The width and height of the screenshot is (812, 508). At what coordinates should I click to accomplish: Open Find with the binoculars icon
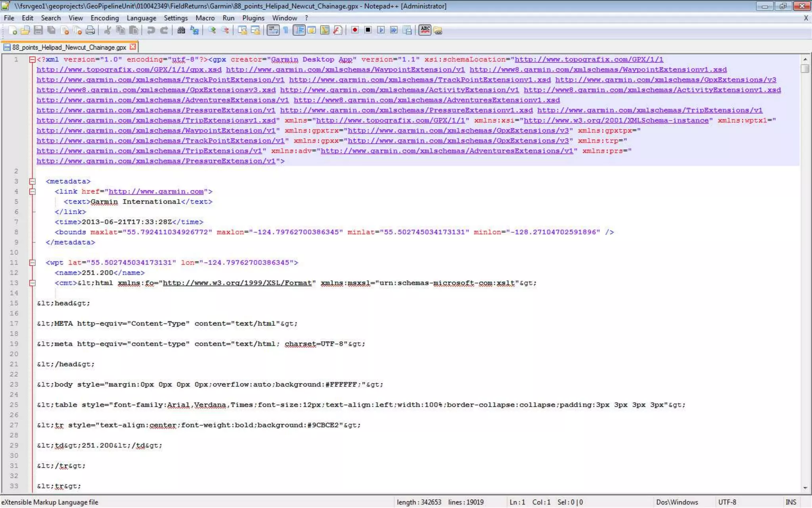pyautogui.click(x=181, y=30)
